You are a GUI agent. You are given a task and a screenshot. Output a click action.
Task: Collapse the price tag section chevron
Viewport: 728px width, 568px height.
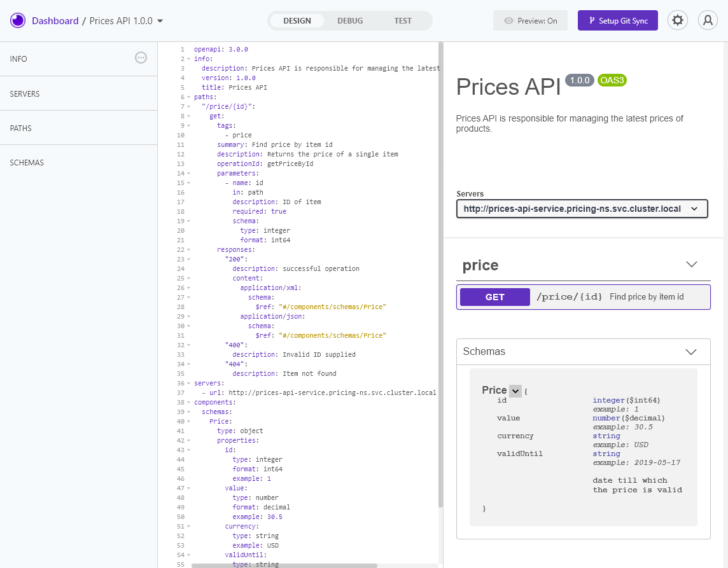[x=691, y=265]
